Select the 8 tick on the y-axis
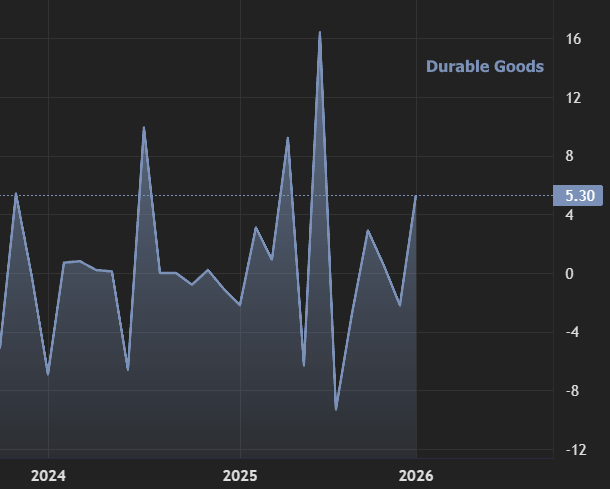 tap(569, 156)
